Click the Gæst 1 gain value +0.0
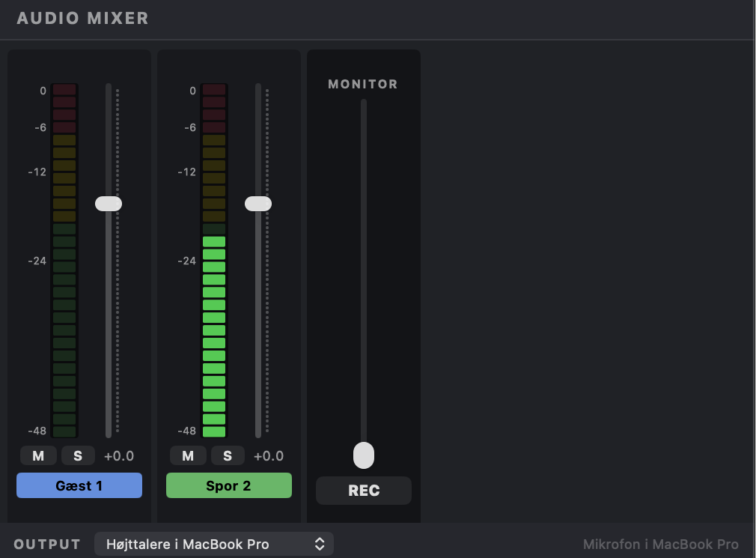This screenshot has width=756, height=558. (119, 455)
